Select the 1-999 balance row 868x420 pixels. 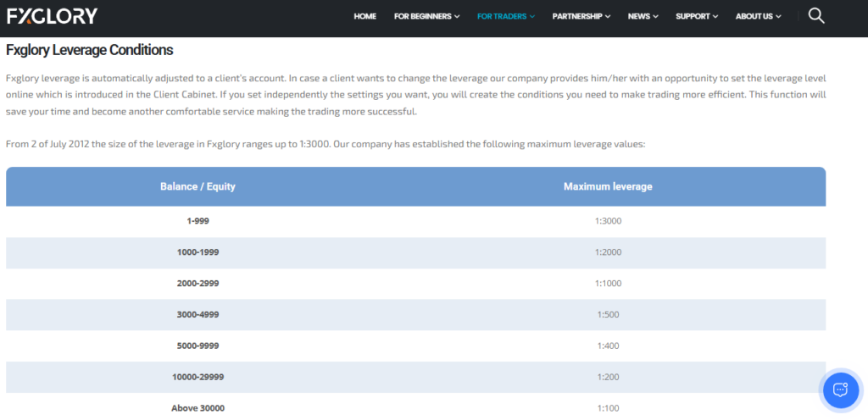coord(198,221)
